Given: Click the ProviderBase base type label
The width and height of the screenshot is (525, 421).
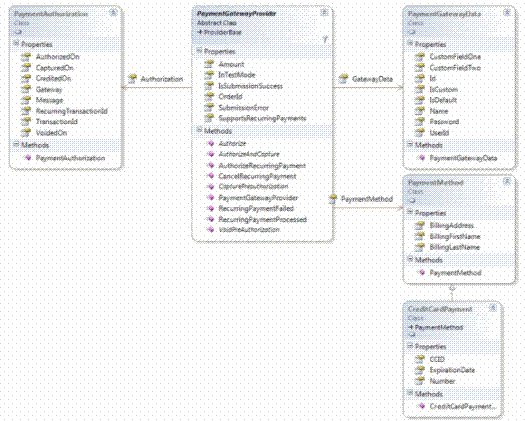Looking at the screenshot, I should pyautogui.click(x=222, y=32).
